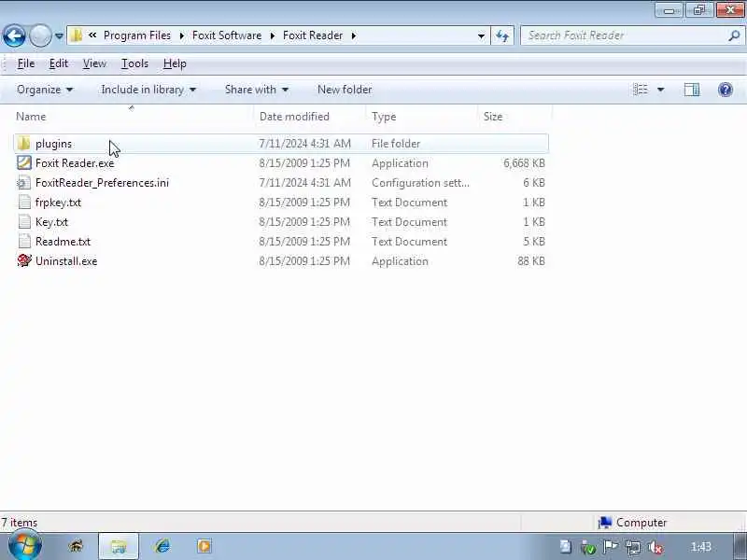Open the Organize dropdown
This screenshot has width=747, height=560.
click(x=45, y=90)
